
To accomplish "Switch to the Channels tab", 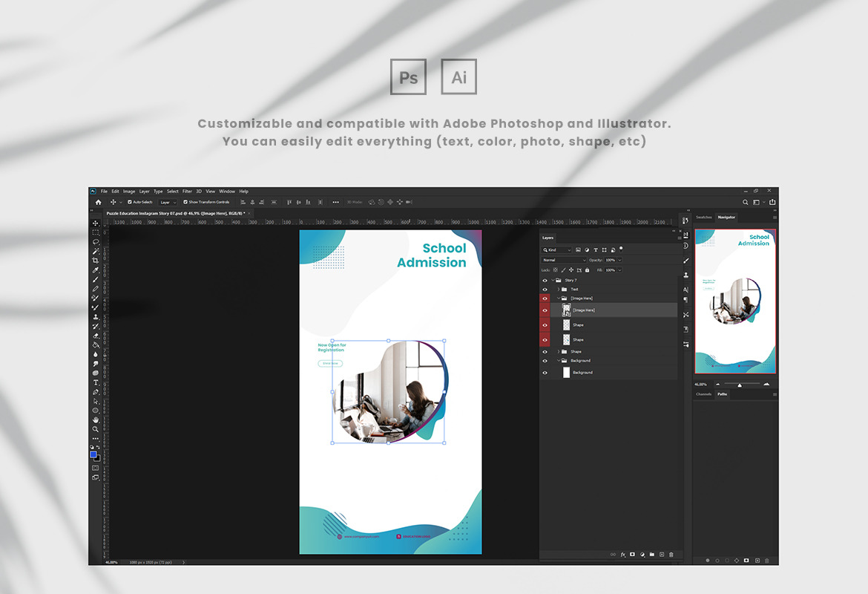I will tap(703, 394).
